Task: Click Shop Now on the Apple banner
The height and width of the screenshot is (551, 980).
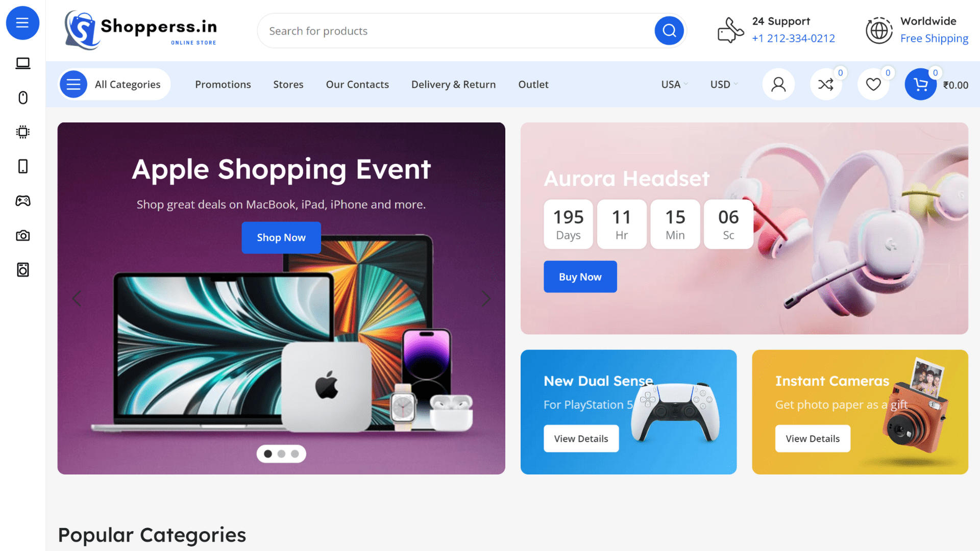Action: 281,237
